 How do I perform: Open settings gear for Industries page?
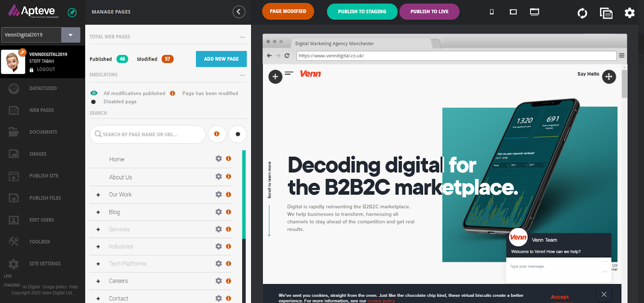pyautogui.click(x=219, y=246)
